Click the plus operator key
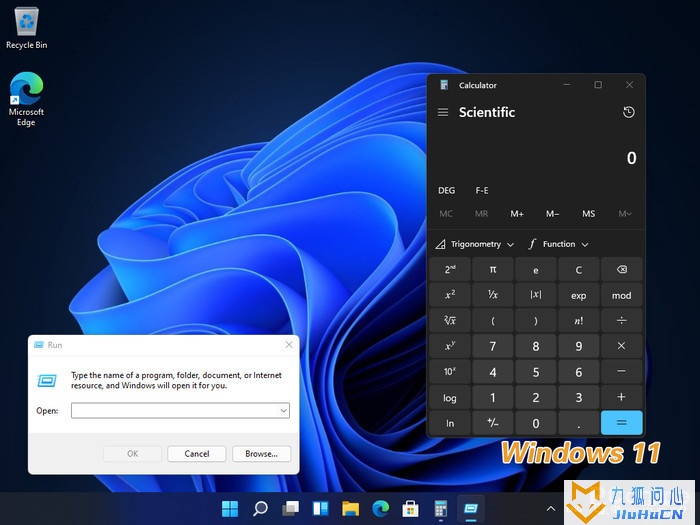 pyautogui.click(x=621, y=397)
